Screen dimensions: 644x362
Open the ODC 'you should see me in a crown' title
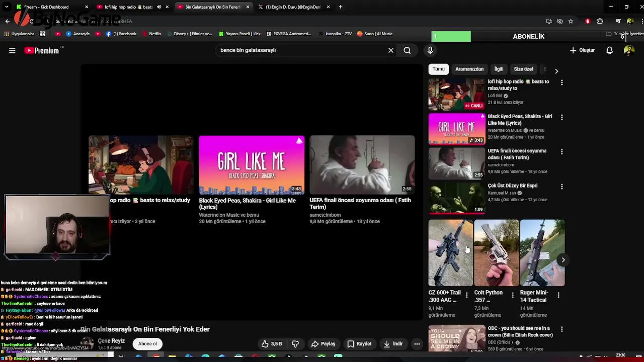pos(520,332)
